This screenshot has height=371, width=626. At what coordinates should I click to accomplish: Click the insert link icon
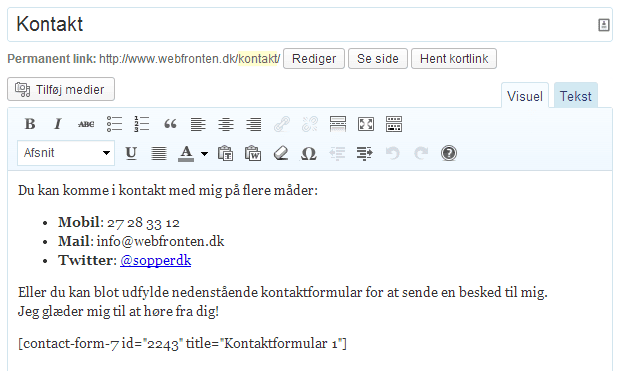coord(282,124)
